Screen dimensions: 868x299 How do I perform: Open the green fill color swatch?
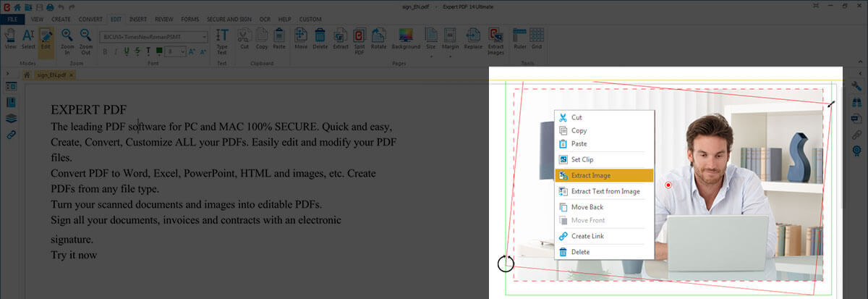[159, 51]
